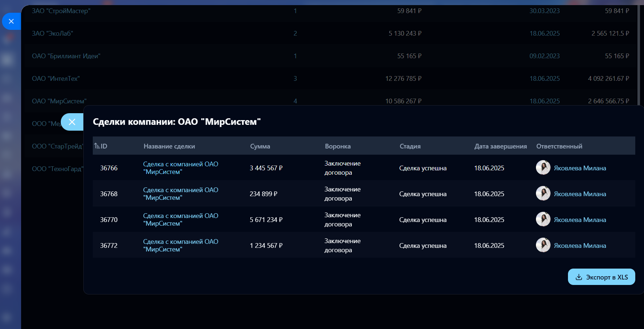Image resolution: width=644 pixels, height=329 pixels.
Task: Select the ОАО "ИнтелТех" company row
Action: (56, 79)
